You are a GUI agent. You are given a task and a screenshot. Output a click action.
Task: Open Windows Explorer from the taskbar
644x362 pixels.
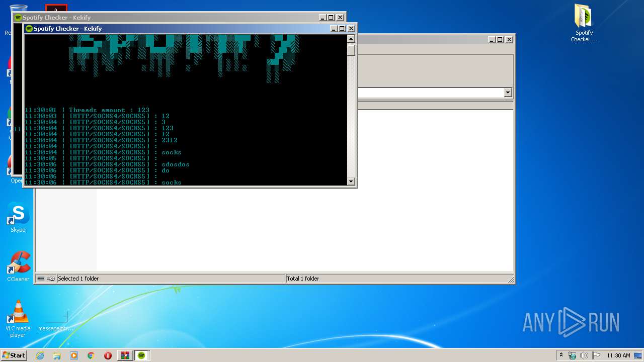tap(57, 355)
